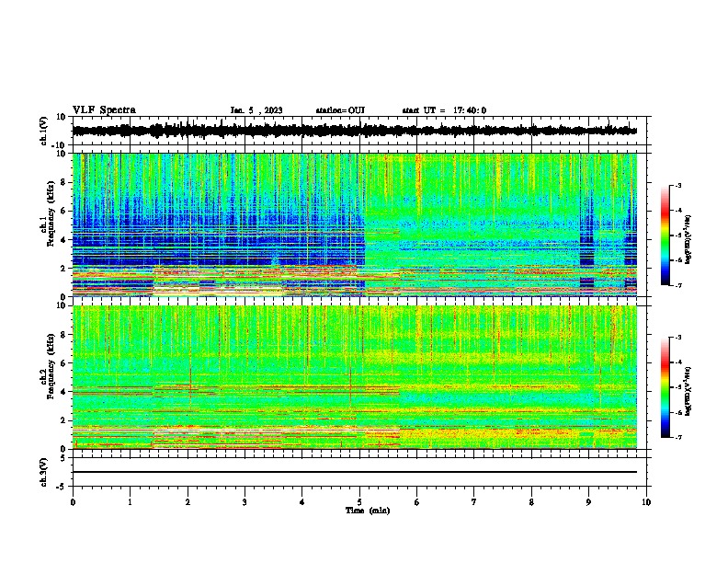Click the "ch.3(V)" axis label
The image size is (728, 563).
(44, 472)
